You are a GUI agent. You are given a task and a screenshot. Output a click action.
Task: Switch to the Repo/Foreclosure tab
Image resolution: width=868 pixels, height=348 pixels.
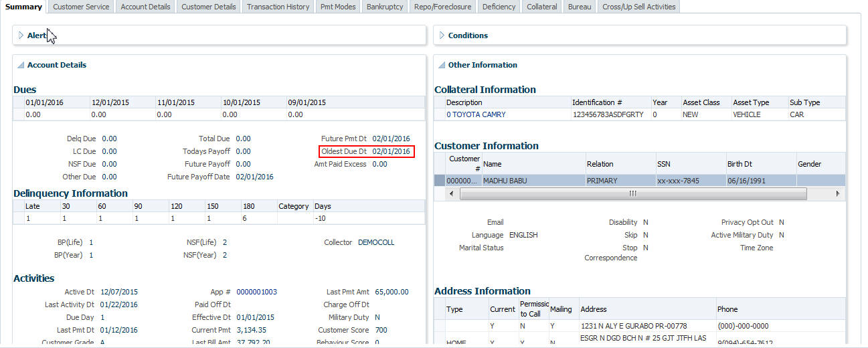click(442, 7)
